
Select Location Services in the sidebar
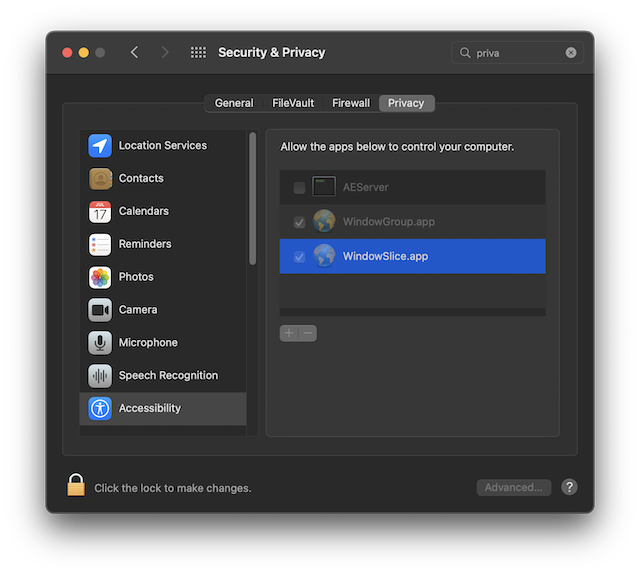(162, 146)
